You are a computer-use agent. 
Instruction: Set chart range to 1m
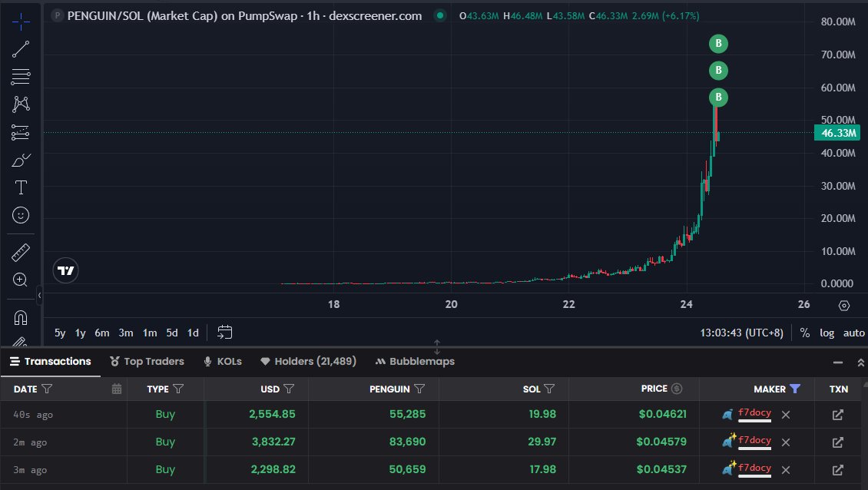tap(150, 333)
